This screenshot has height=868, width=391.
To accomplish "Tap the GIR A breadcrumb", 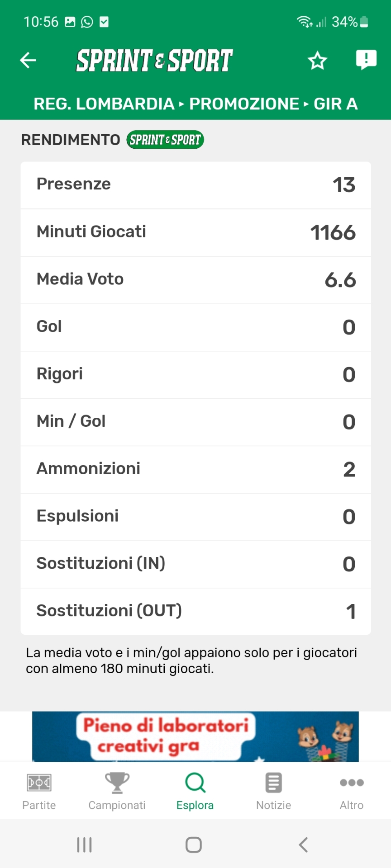I will [335, 104].
